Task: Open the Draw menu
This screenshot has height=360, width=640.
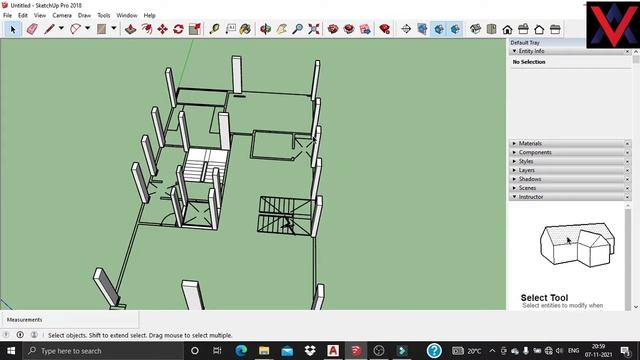Action: click(x=84, y=15)
